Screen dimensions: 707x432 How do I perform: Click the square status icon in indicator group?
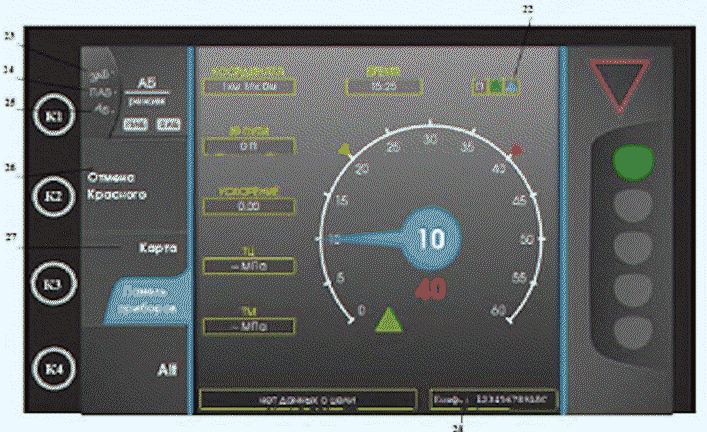[481, 86]
